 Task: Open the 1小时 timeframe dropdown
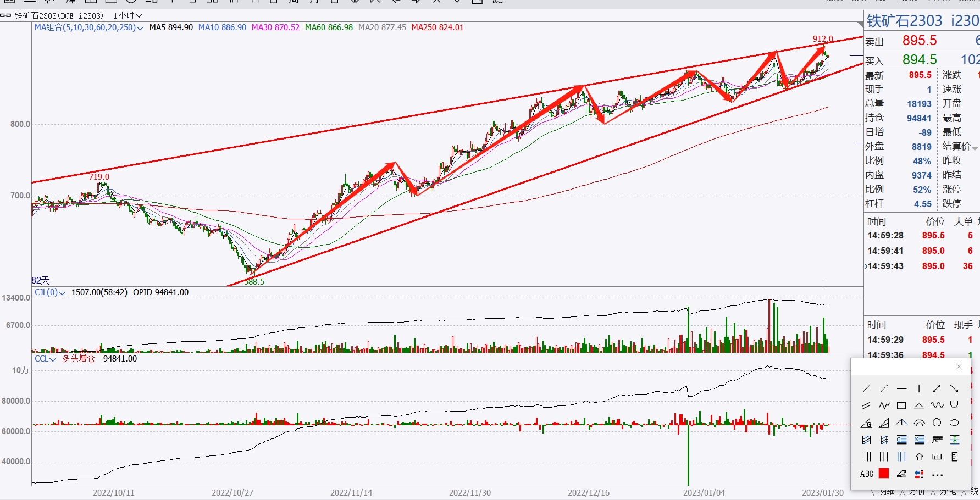pyautogui.click(x=128, y=16)
